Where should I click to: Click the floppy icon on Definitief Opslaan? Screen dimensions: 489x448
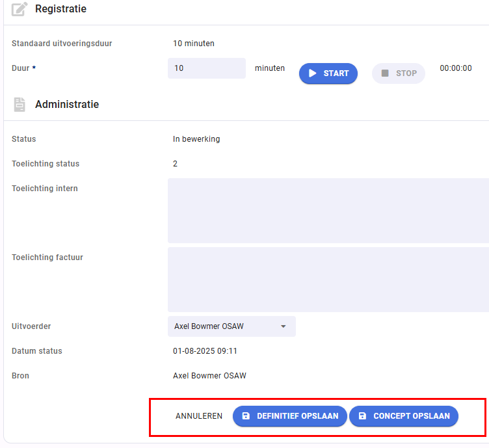pyautogui.click(x=246, y=416)
